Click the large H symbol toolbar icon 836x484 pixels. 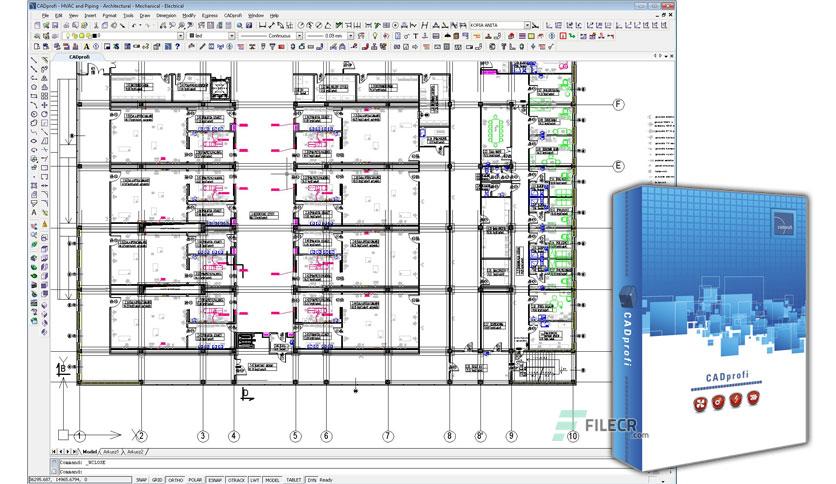(x=424, y=25)
